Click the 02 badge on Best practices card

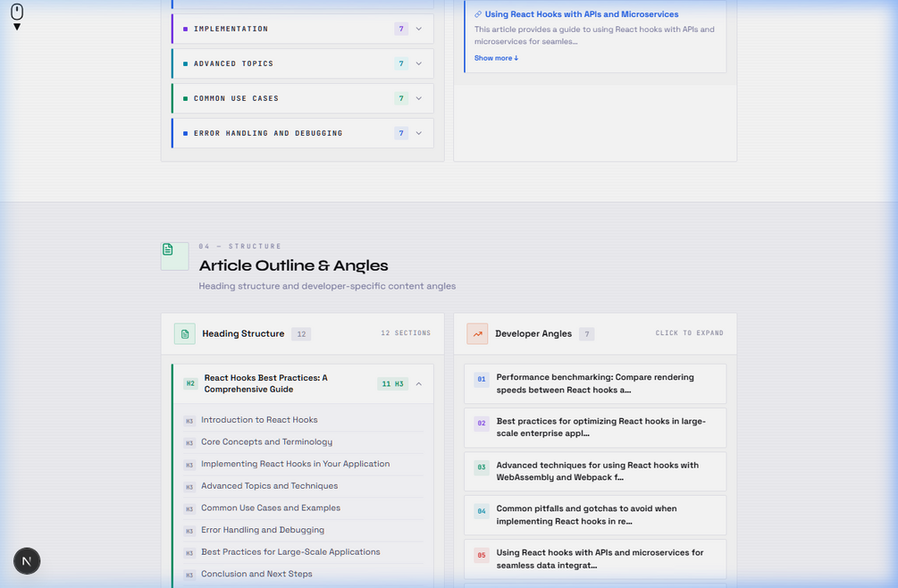coord(482,423)
